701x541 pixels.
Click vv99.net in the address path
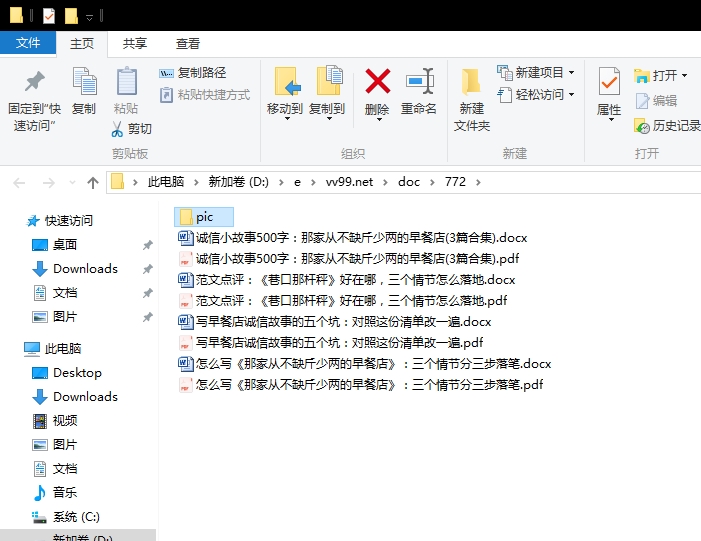[x=349, y=182]
